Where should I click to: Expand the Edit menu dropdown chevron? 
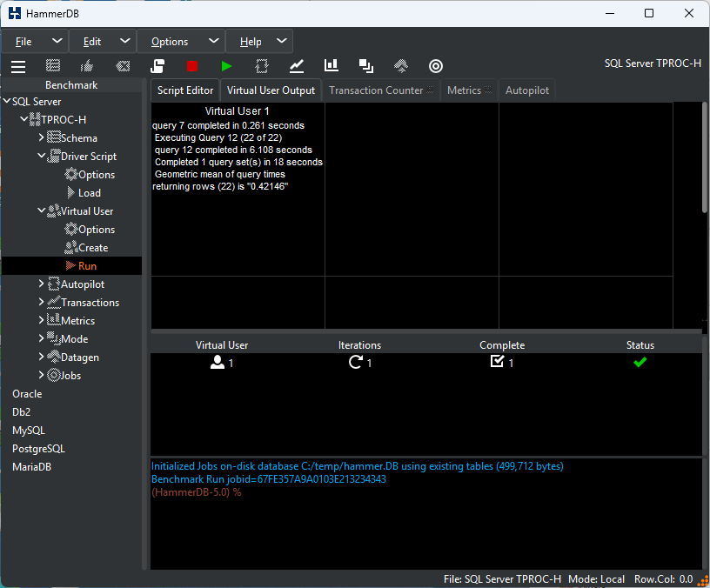[125, 41]
